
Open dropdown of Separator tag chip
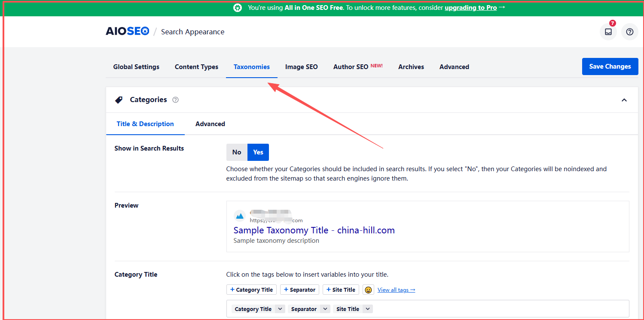pyautogui.click(x=325, y=309)
